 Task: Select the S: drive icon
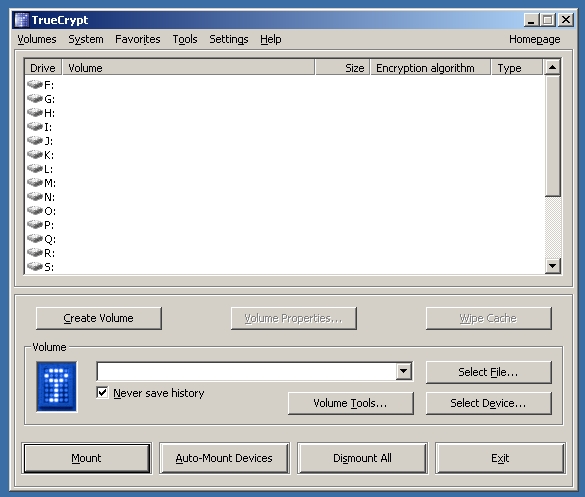35,267
